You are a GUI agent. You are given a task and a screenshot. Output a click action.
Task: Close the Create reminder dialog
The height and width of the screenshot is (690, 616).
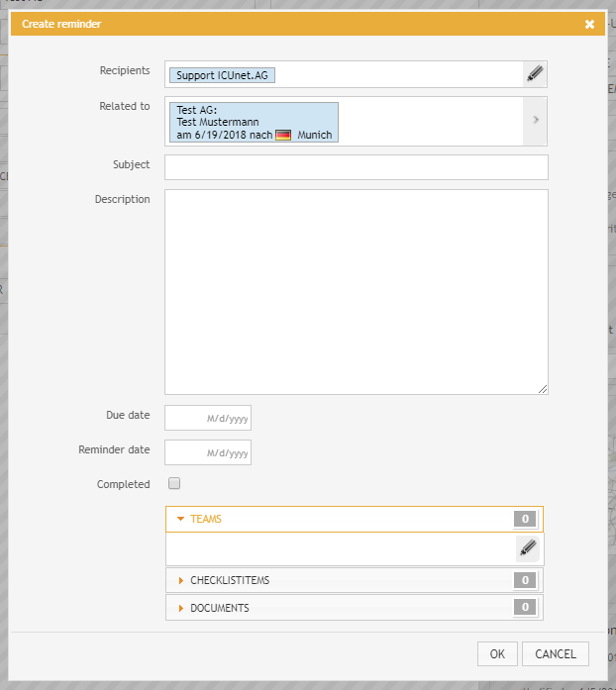(589, 24)
